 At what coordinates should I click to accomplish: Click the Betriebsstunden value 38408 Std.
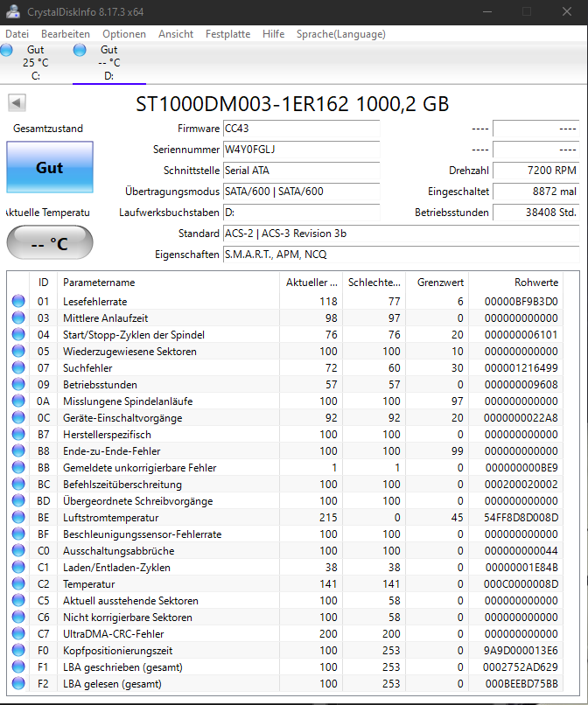[x=535, y=213]
